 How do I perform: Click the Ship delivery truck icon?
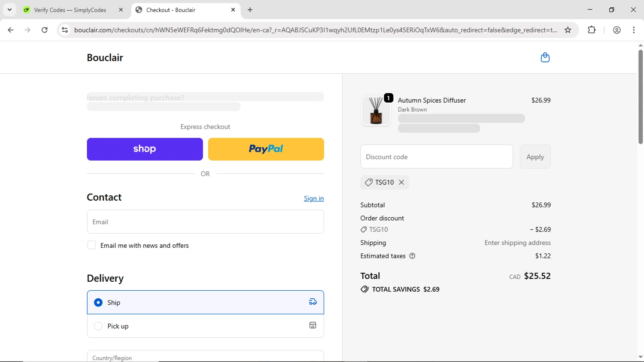(x=313, y=302)
